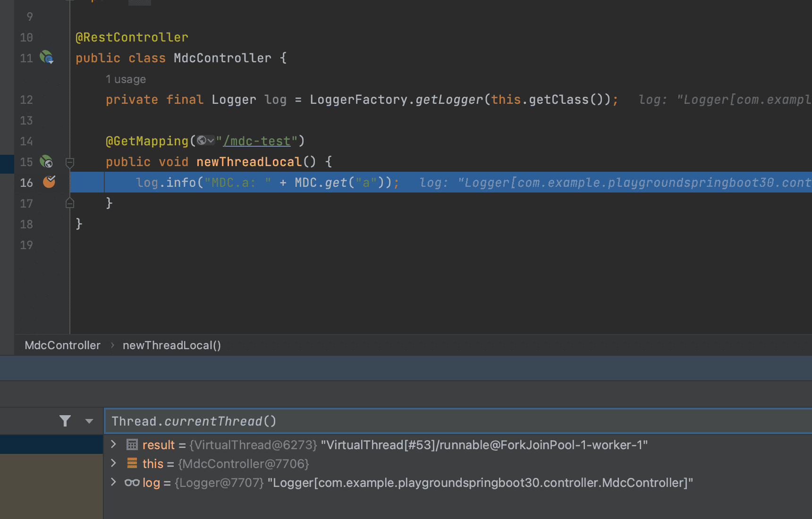Click the filter funnel icon in the debugger
This screenshot has height=519, width=812.
coord(65,421)
